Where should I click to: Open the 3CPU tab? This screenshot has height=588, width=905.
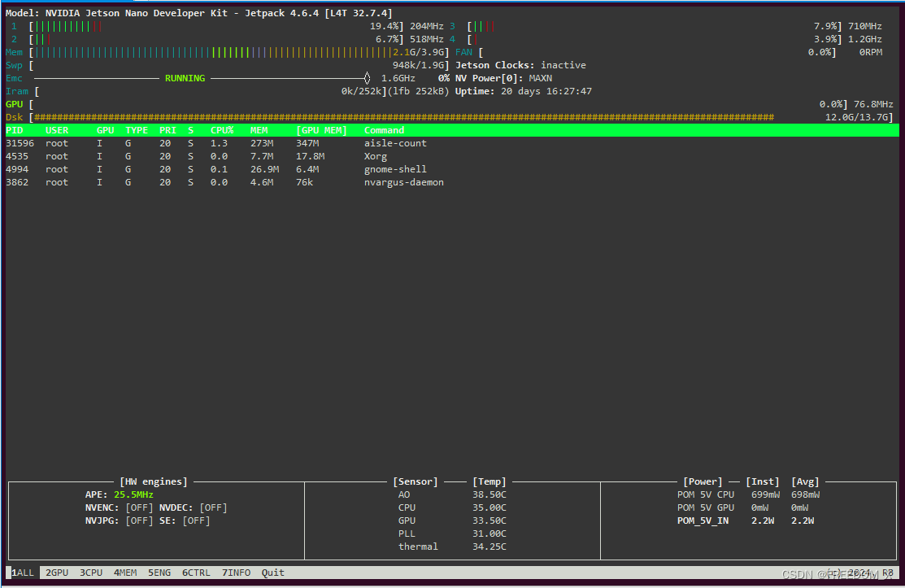90,573
